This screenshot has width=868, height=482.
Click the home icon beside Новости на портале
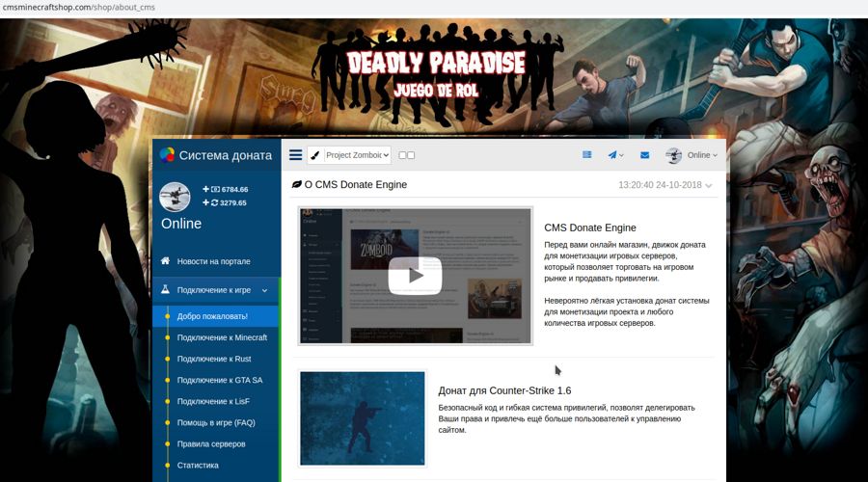[x=166, y=261]
